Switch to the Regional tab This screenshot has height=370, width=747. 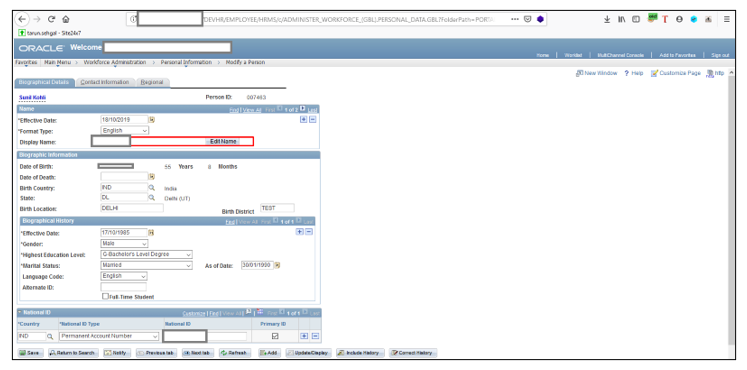pyautogui.click(x=152, y=82)
